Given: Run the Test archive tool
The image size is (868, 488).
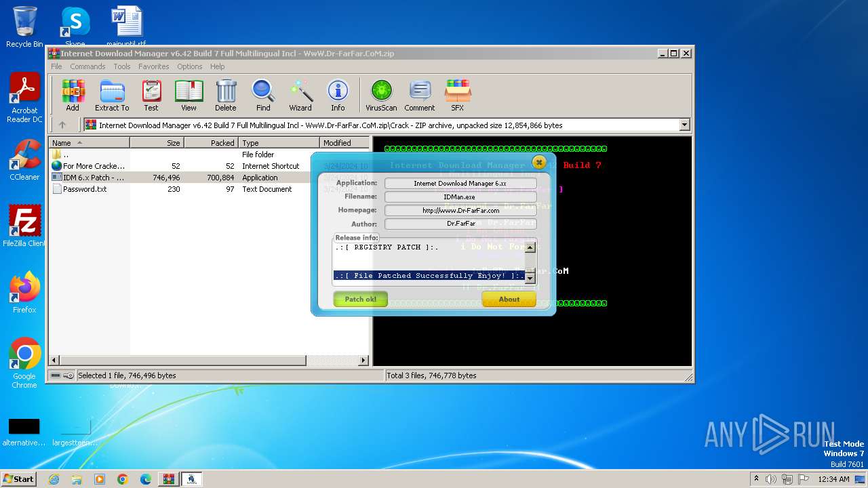Looking at the screenshot, I should point(151,95).
